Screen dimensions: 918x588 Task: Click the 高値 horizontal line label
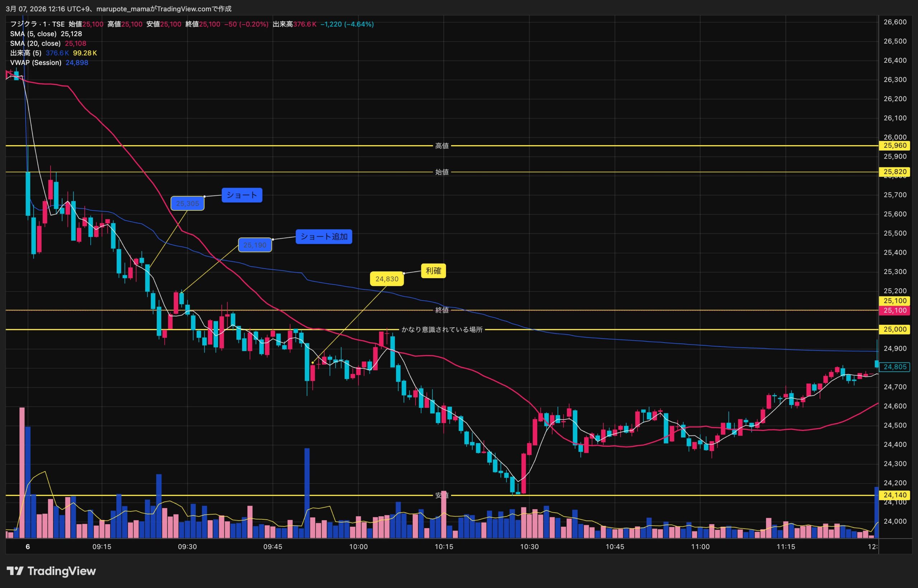(x=442, y=146)
